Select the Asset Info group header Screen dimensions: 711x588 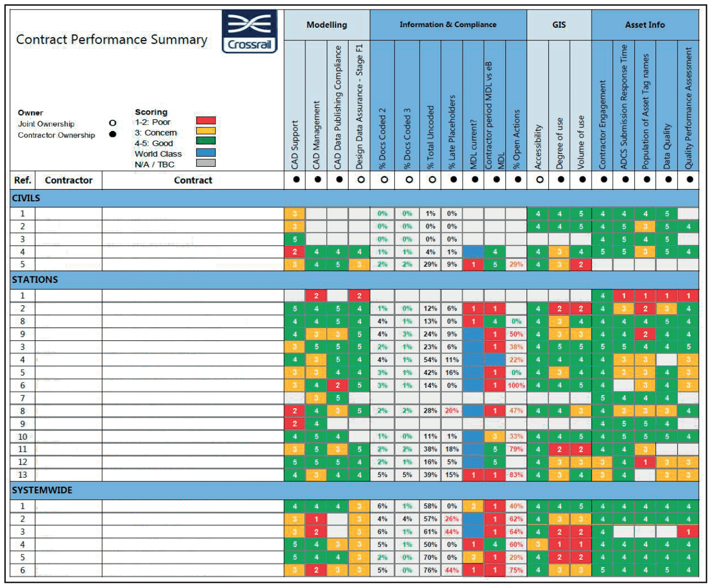[x=645, y=25]
